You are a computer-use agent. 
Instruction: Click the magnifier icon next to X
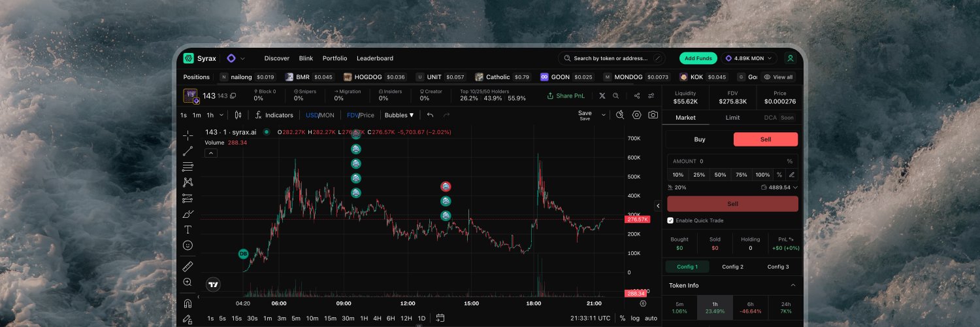tap(615, 96)
